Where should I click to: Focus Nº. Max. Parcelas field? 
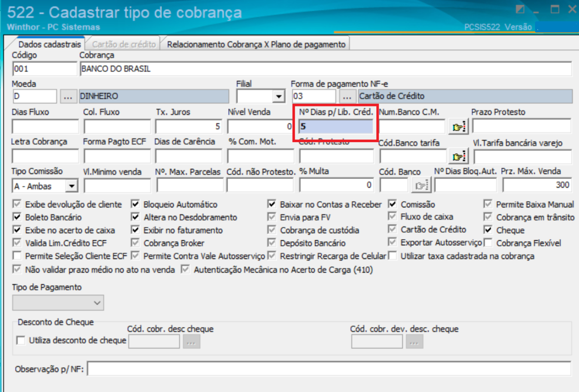tap(190, 186)
